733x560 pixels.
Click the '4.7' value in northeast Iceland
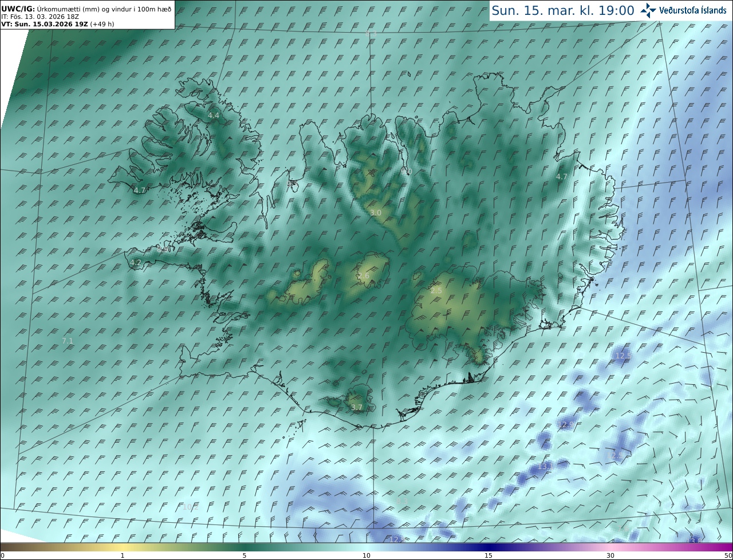click(x=562, y=177)
